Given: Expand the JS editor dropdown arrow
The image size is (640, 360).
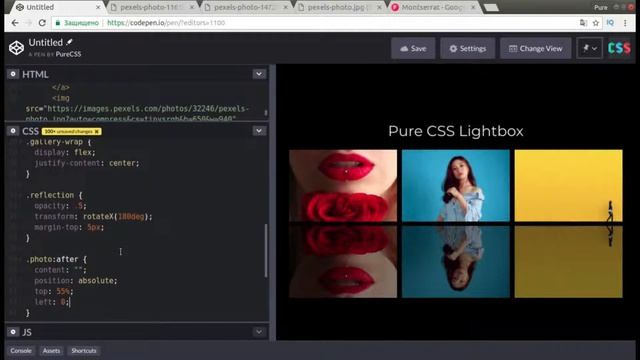Looking at the screenshot, I should click(x=259, y=332).
